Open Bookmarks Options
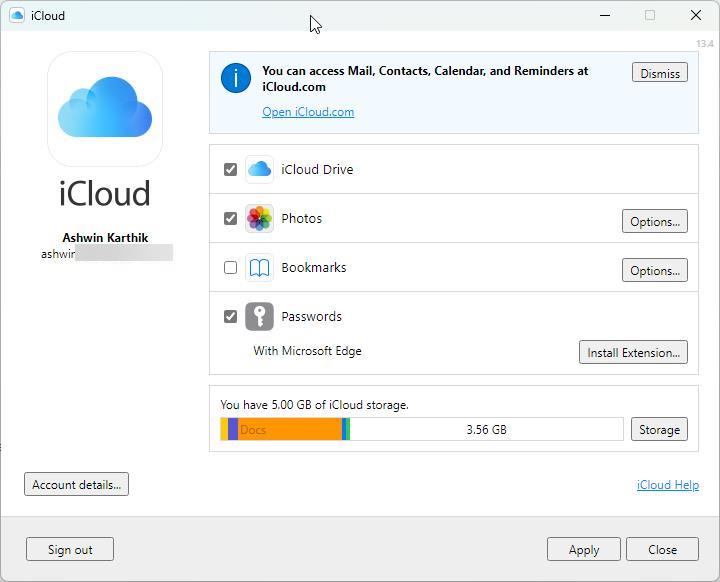The image size is (720, 582). (x=655, y=270)
